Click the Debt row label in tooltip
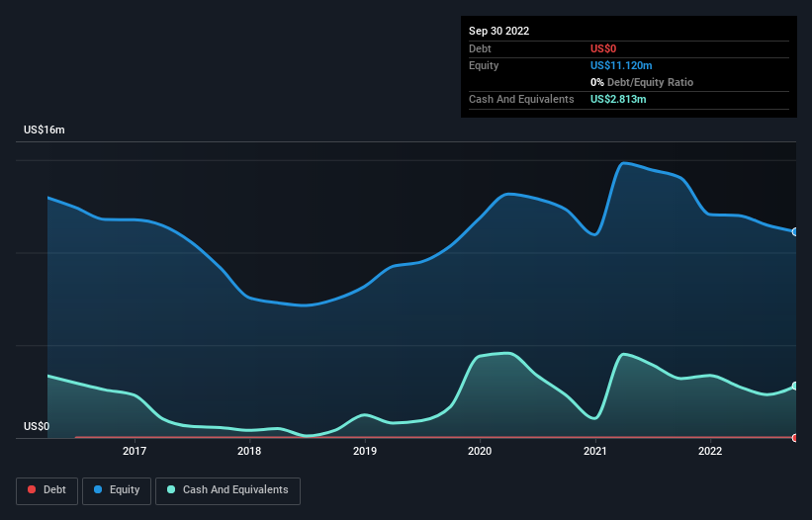 click(x=480, y=48)
